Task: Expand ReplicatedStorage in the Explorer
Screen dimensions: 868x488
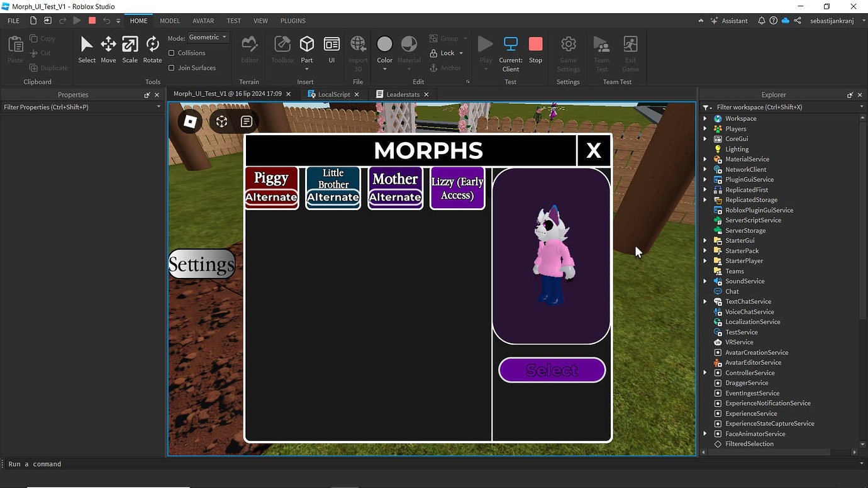Action: coord(704,199)
